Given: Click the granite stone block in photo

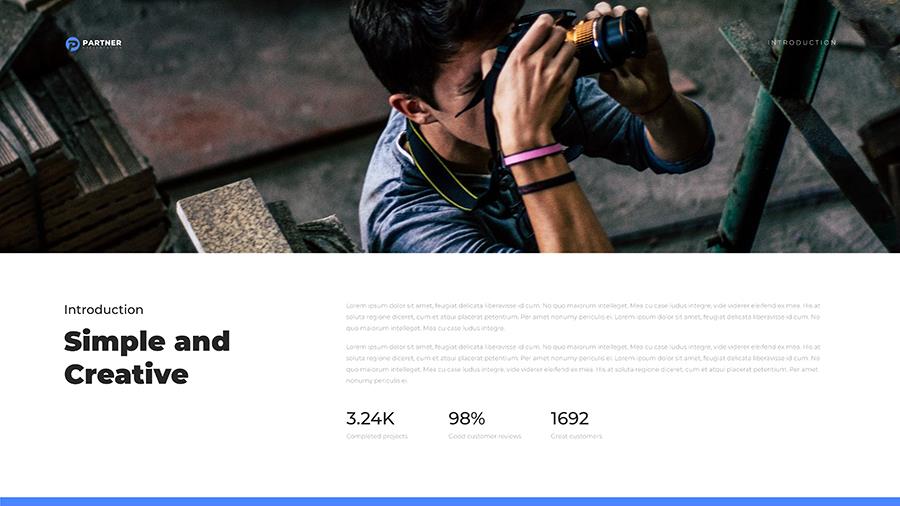Looking at the screenshot, I should [234, 217].
